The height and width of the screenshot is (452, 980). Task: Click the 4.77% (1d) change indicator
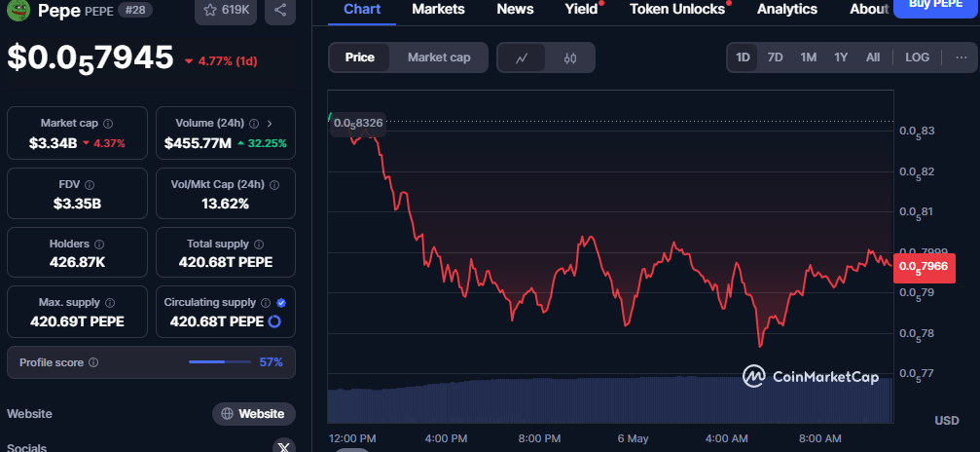[221, 61]
